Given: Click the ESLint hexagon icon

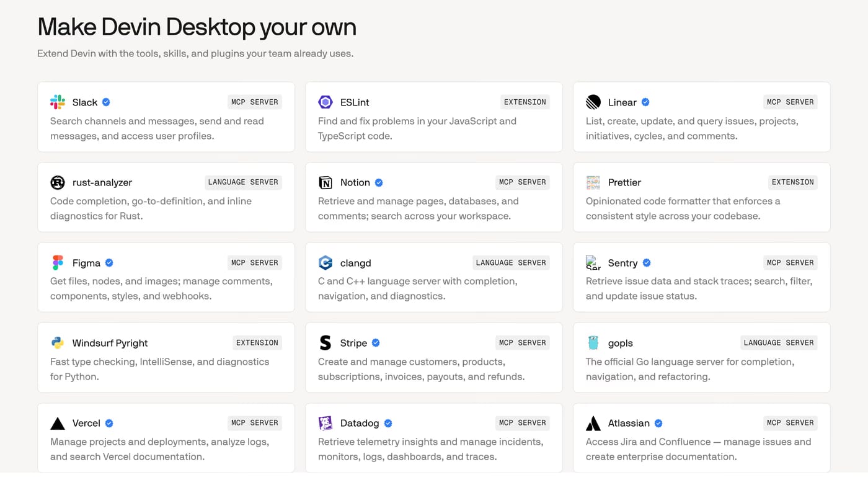Looking at the screenshot, I should click(325, 102).
